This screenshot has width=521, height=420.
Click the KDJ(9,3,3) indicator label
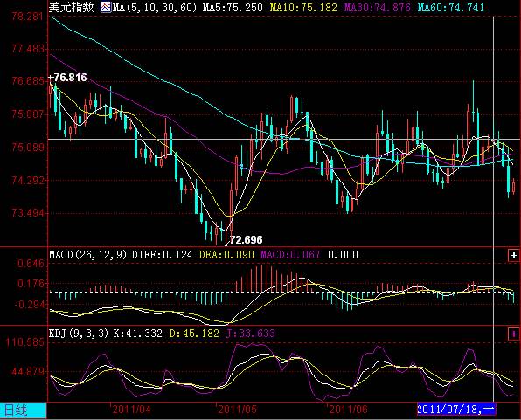pyautogui.click(x=79, y=334)
